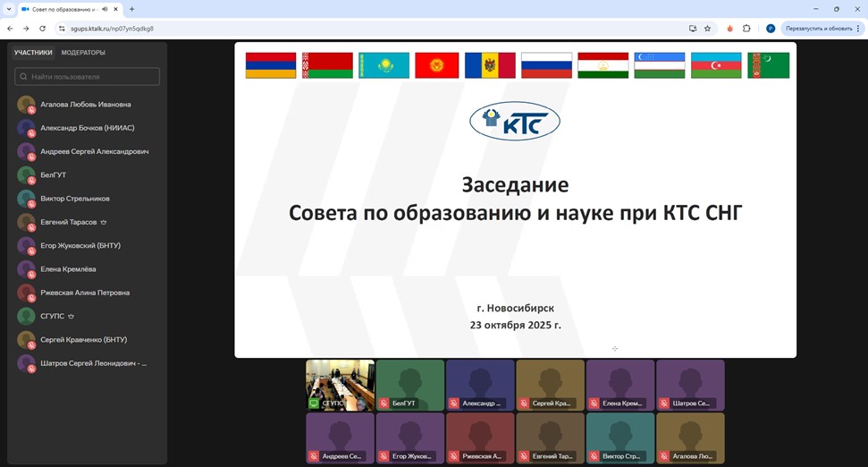
Task: Click muted mic icon on Елена Кремлёва video tile
Action: [x=594, y=403]
